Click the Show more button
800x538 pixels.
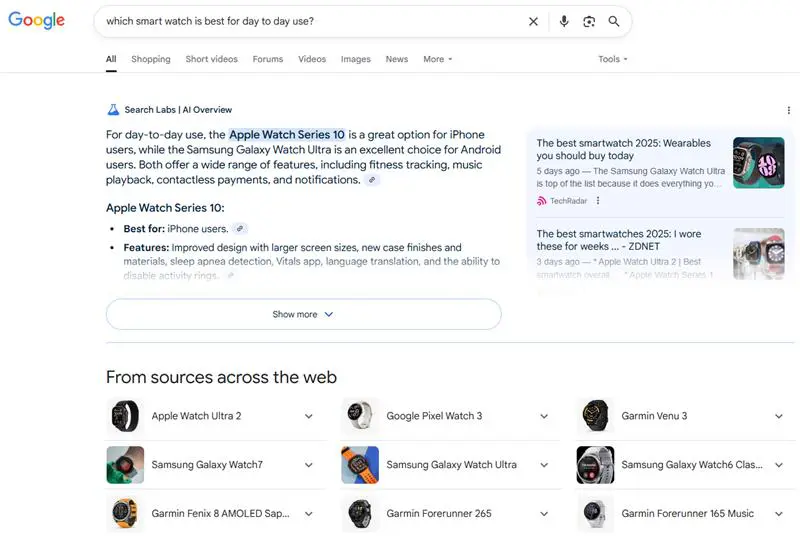click(304, 314)
